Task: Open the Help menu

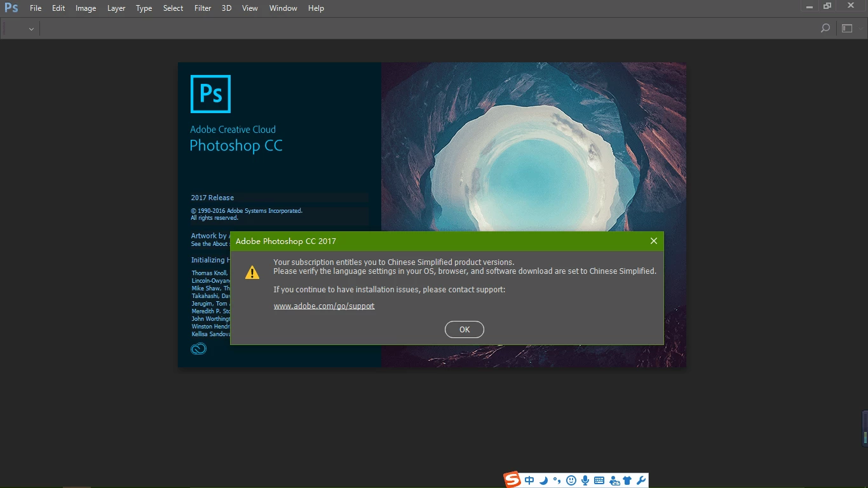Action: pos(316,8)
